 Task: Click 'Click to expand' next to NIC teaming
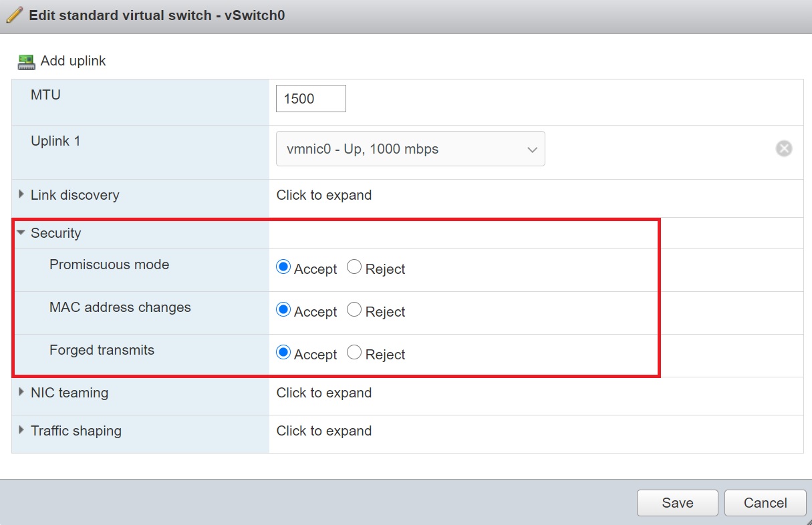(324, 393)
